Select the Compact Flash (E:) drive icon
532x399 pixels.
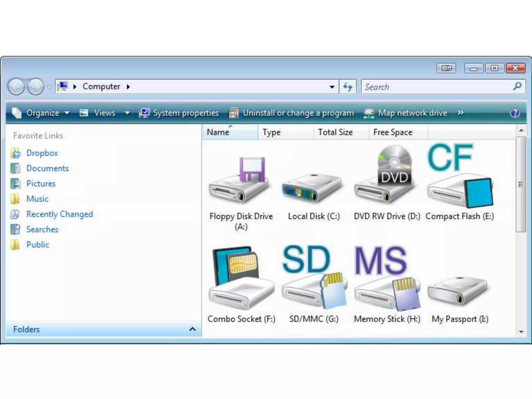click(x=460, y=190)
